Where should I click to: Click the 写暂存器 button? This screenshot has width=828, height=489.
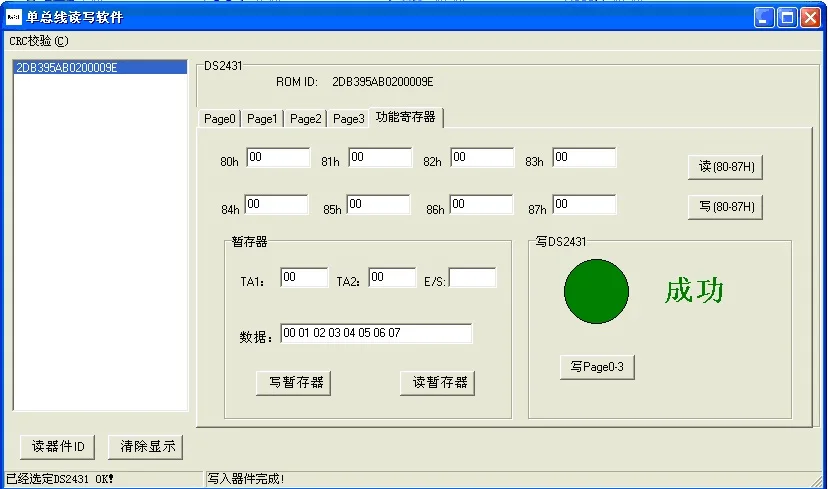point(294,382)
